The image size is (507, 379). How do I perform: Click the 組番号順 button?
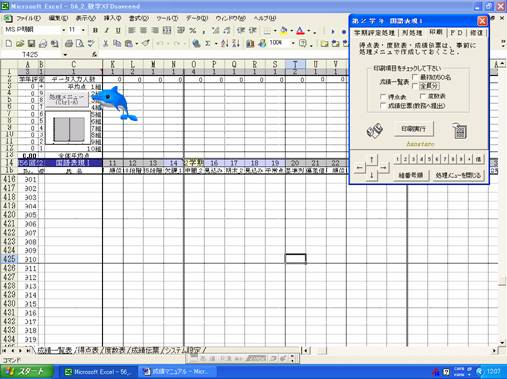click(x=410, y=175)
